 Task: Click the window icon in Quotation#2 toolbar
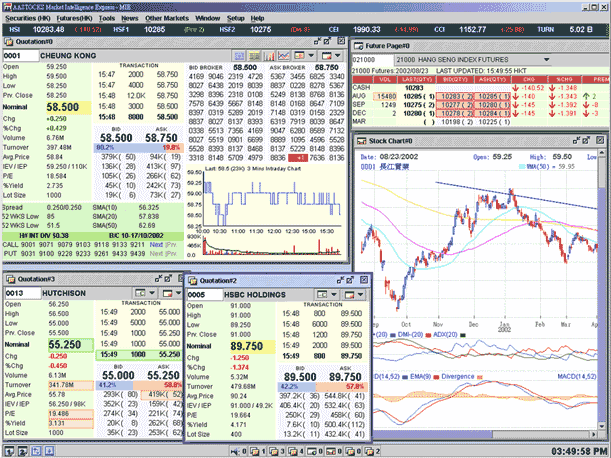[x=350, y=294]
